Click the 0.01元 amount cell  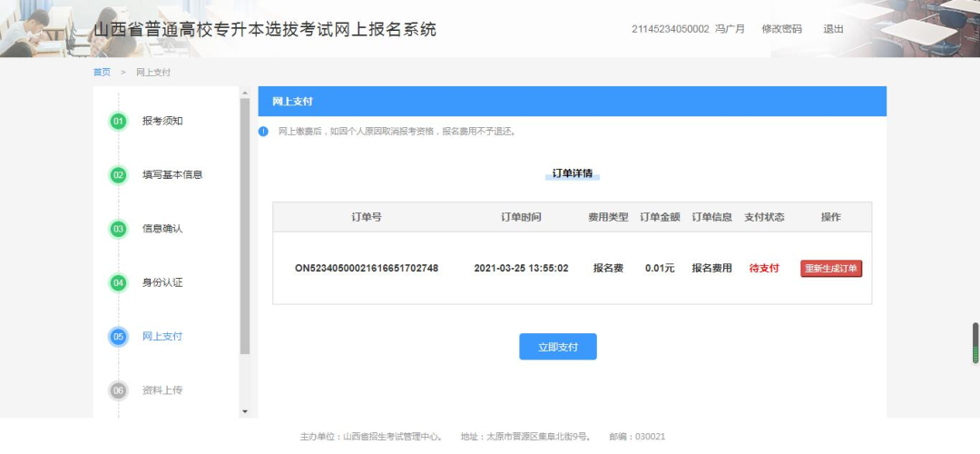[660, 268]
